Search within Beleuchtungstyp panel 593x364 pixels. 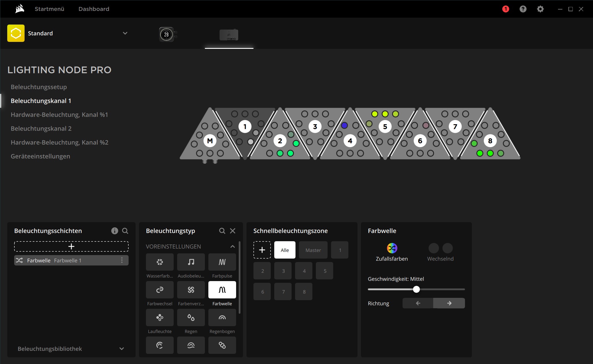(222, 231)
